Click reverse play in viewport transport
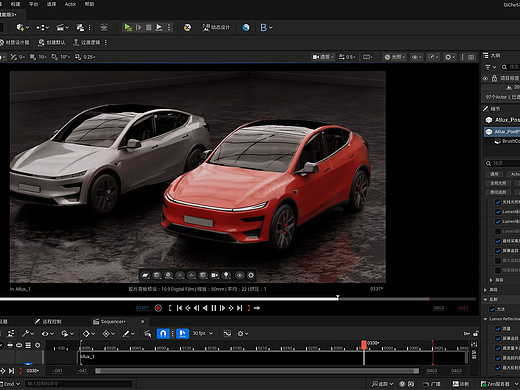Image resolution: width=520 pixels, height=390 pixels. coord(205,308)
